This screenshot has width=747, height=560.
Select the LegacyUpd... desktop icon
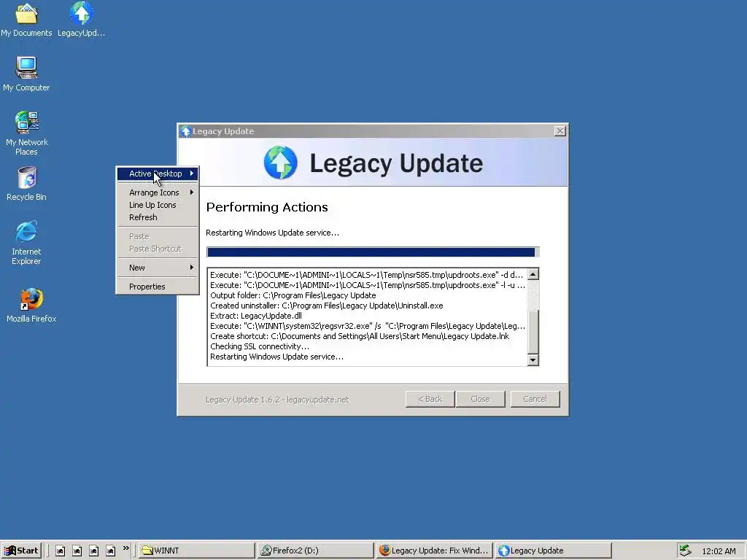[x=82, y=19]
